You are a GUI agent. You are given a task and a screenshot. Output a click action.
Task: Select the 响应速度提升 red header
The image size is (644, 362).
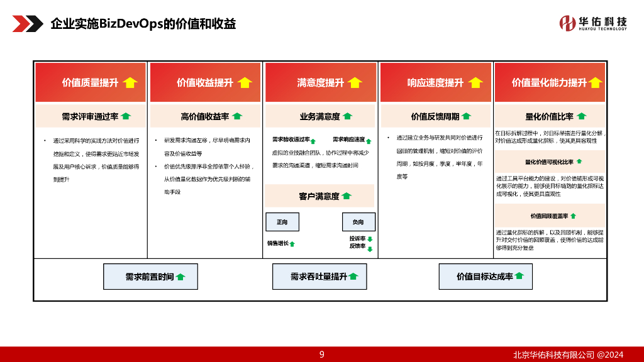436,82
